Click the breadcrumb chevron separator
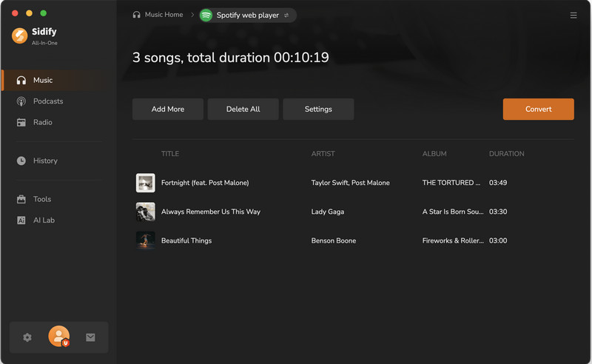Viewport: 592px width, 364px height. point(192,15)
